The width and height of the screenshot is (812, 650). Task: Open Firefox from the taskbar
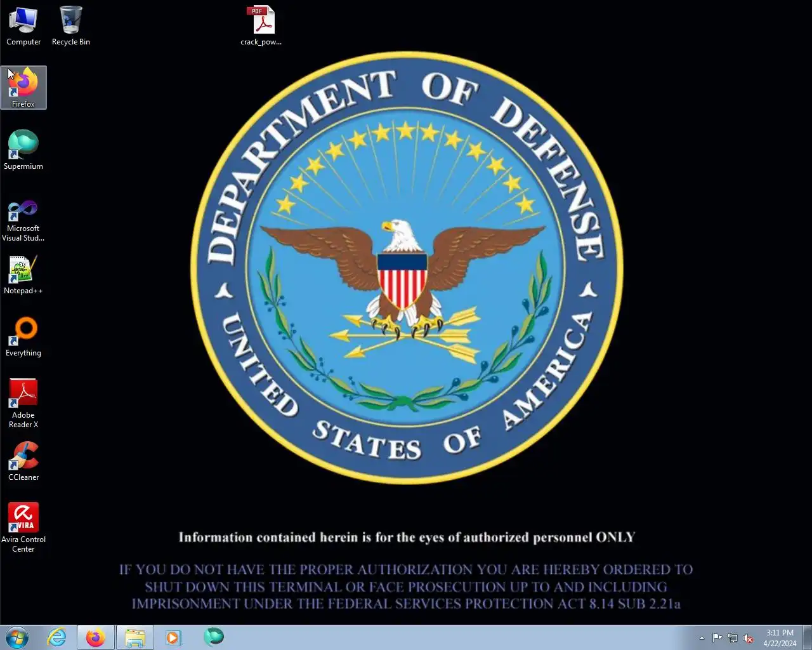96,637
